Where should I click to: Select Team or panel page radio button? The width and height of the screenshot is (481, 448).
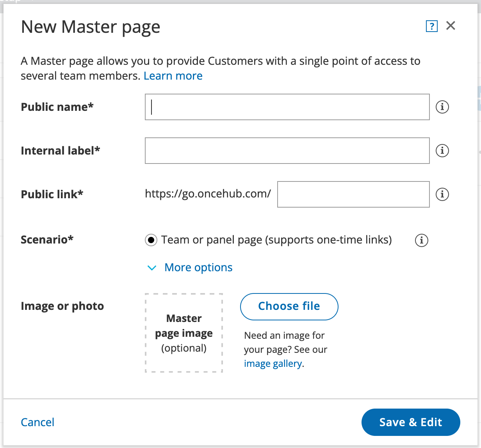[151, 240]
